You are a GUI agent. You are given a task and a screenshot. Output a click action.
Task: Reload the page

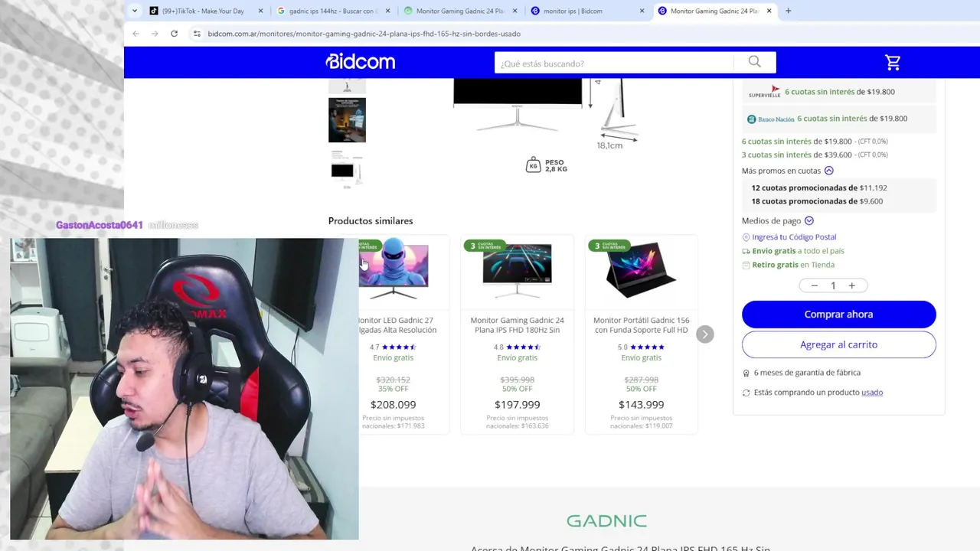pos(174,34)
